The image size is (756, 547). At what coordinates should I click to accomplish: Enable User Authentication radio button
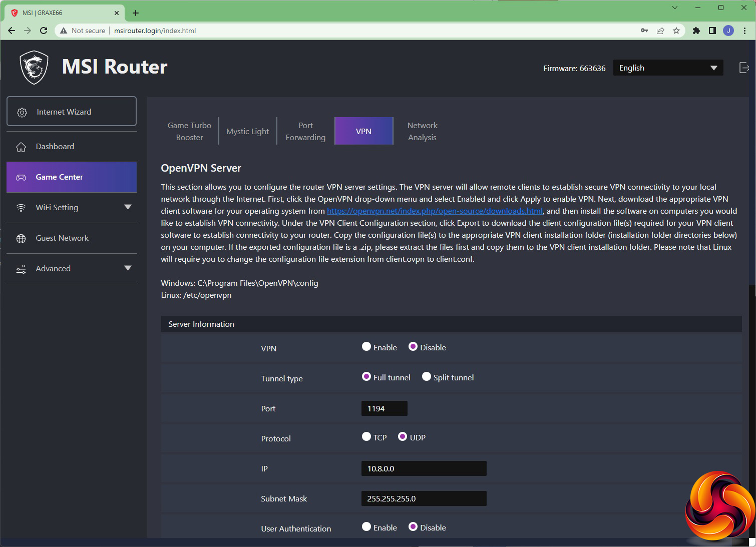click(366, 526)
